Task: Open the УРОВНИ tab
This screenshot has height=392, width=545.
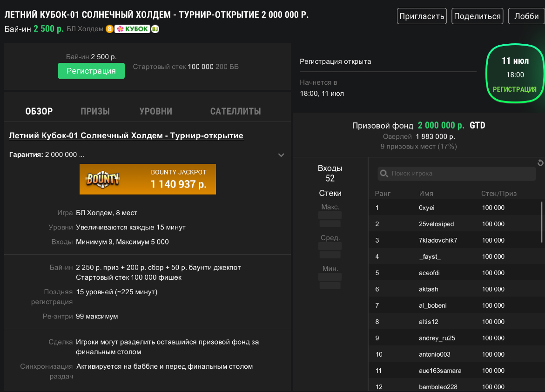Action: (155, 111)
